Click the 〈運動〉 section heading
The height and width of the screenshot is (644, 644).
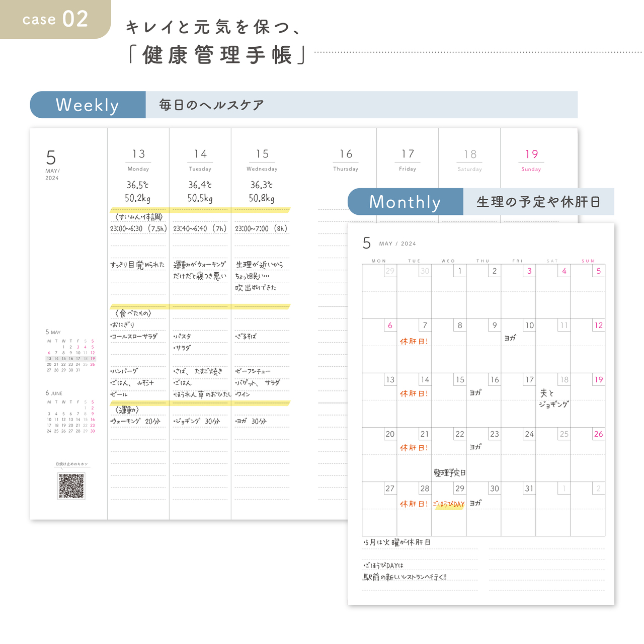[x=127, y=410]
